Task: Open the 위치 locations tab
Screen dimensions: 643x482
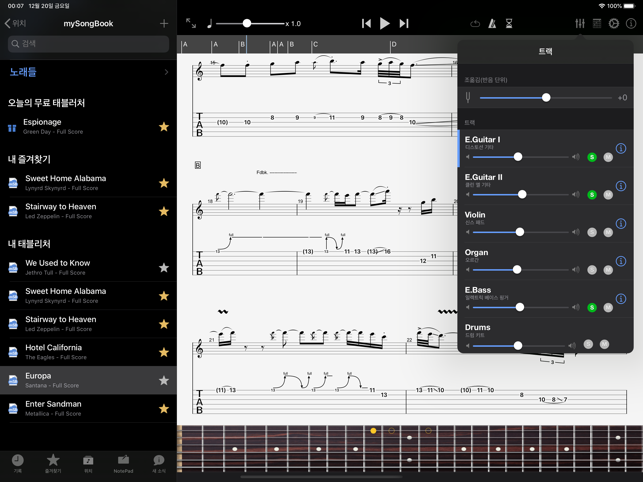Action: [88, 463]
